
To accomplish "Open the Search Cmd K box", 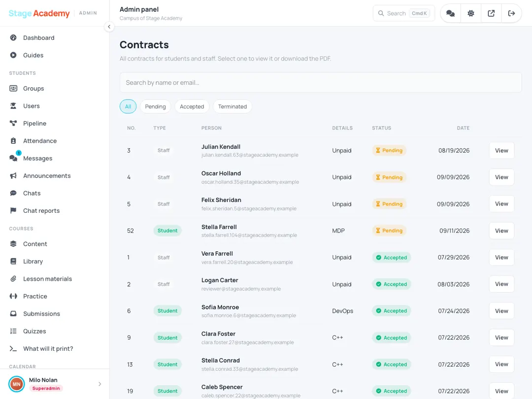I will [404, 13].
